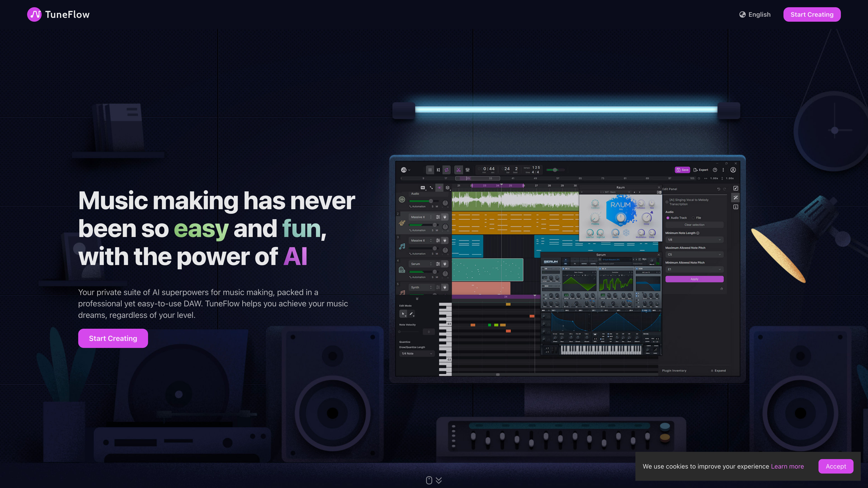This screenshot has width=868, height=488.
Task: Click the Save button in the DAW
Action: (682, 170)
